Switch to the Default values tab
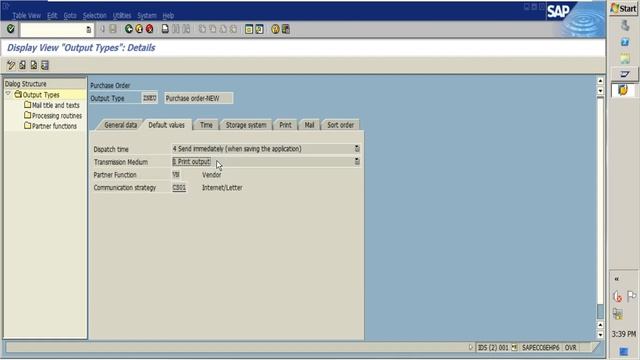 pos(167,125)
